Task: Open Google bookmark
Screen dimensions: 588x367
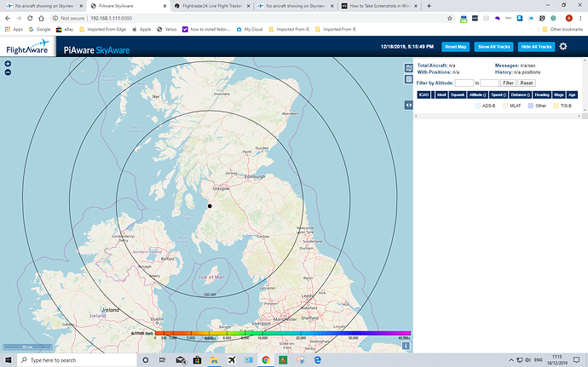Action: [x=39, y=29]
